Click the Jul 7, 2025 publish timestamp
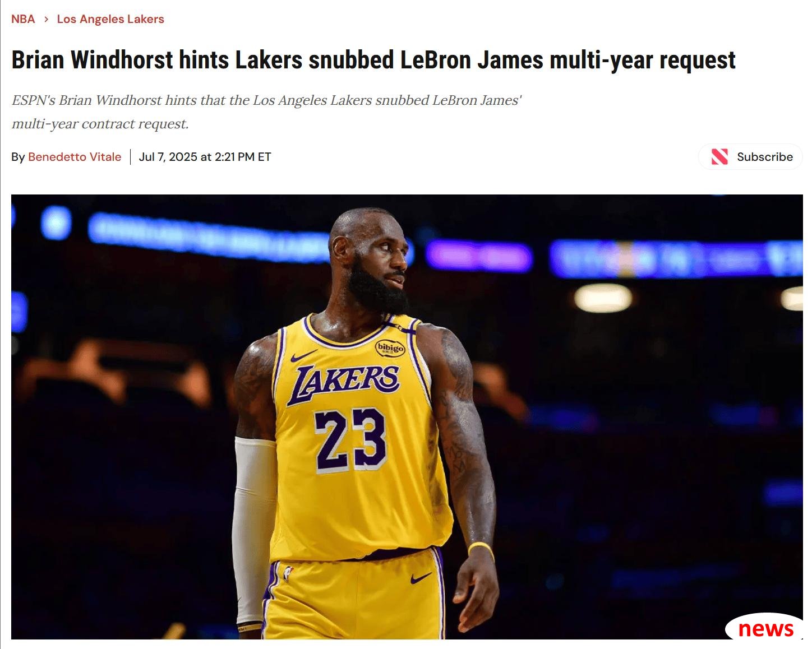This screenshot has width=812, height=649. tap(205, 157)
